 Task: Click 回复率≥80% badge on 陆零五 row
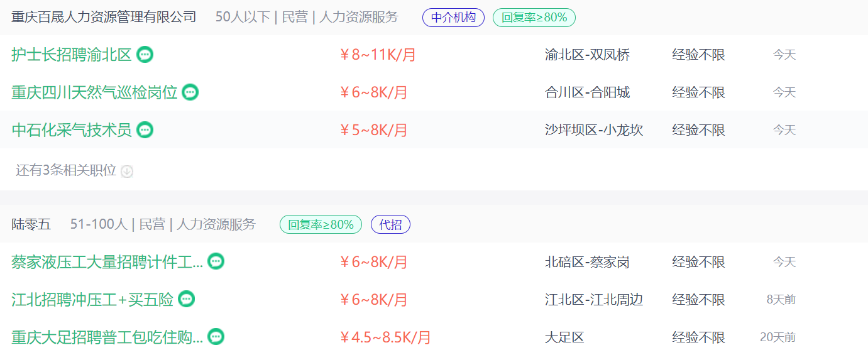pyautogui.click(x=321, y=224)
